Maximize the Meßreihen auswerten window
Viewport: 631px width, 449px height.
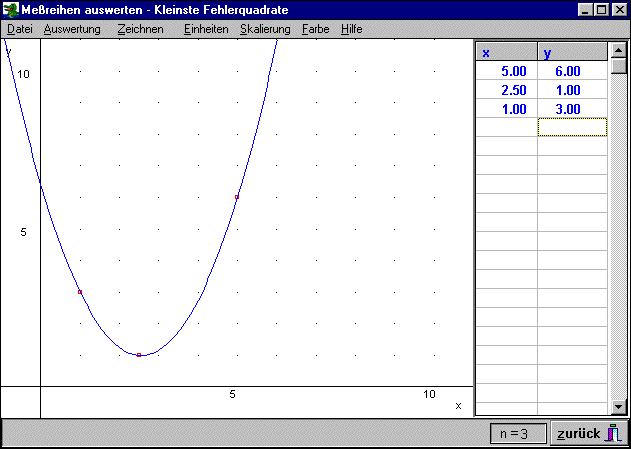coord(601,10)
